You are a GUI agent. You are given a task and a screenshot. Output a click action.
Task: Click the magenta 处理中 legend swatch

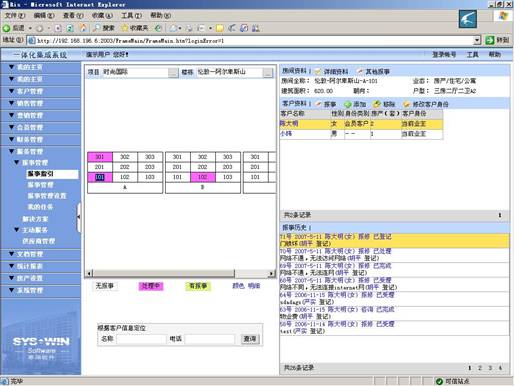[x=151, y=286]
